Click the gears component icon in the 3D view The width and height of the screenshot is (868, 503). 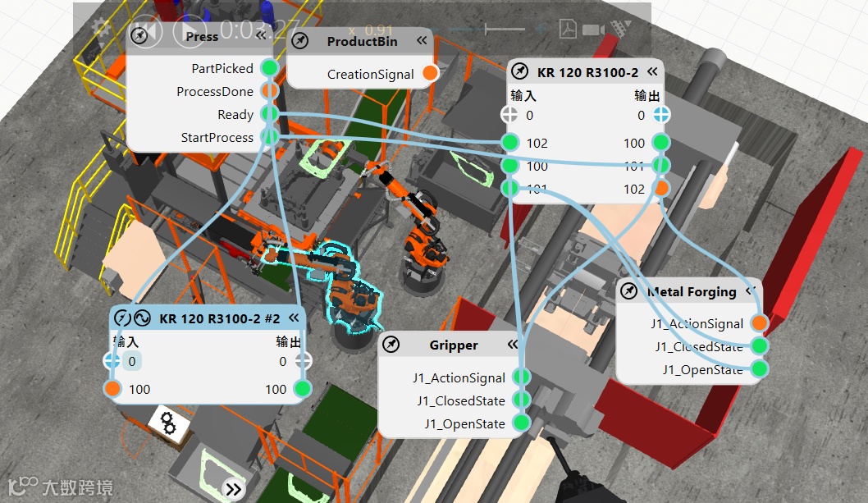click(167, 423)
